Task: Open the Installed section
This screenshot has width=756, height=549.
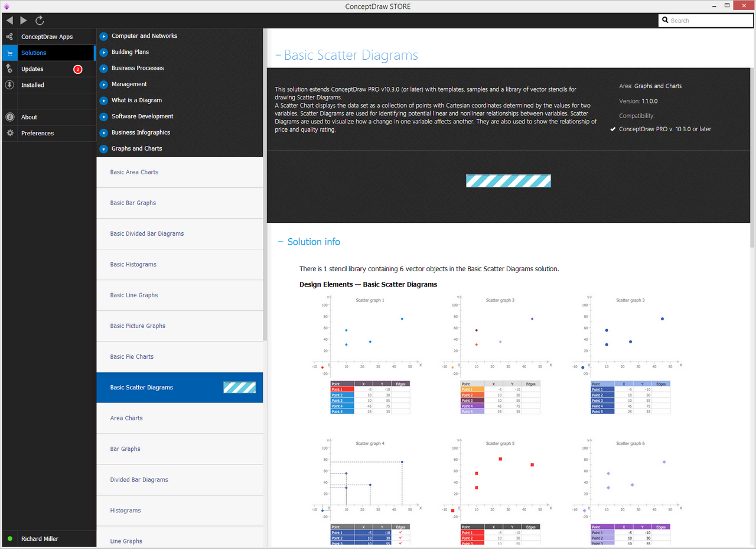Action: 33,85
